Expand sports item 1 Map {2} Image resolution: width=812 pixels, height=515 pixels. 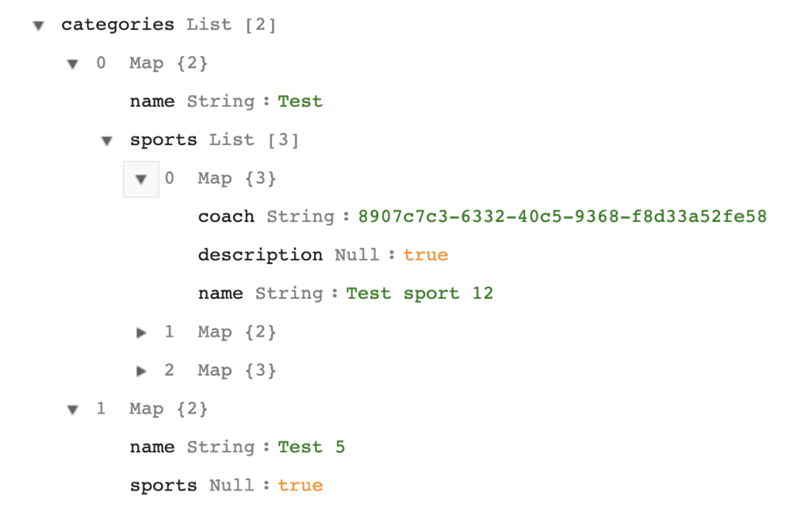(x=141, y=333)
